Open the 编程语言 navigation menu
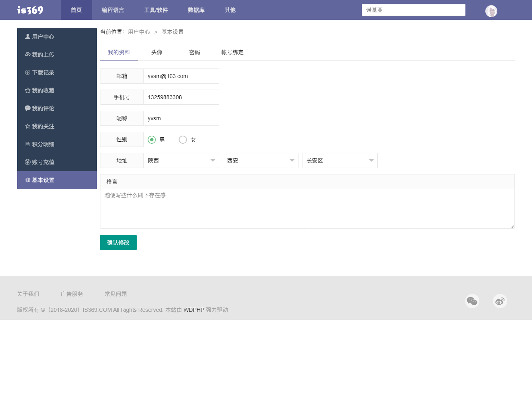This screenshot has height=405, width=532. click(113, 10)
